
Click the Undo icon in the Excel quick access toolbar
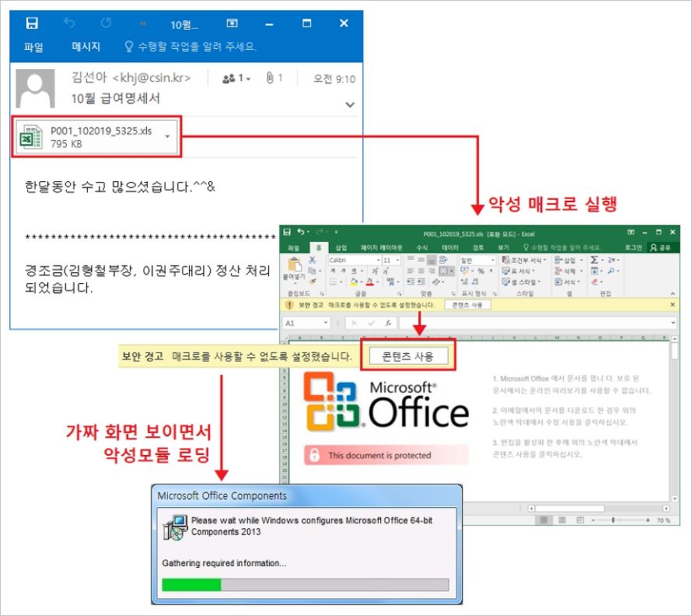click(x=301, y=232)
